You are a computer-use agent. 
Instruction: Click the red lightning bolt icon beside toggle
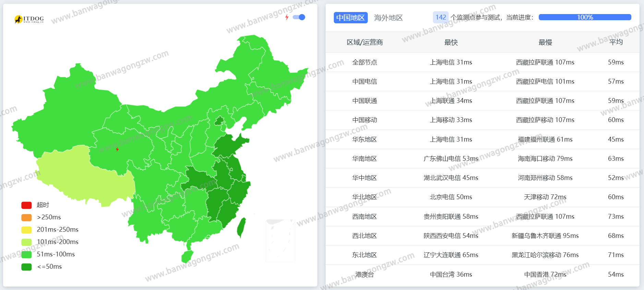287,17
